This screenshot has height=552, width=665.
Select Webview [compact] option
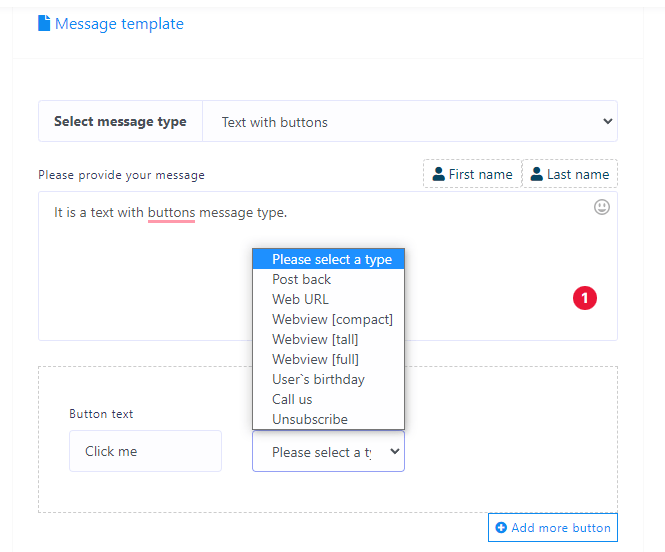tap(332, 319)
